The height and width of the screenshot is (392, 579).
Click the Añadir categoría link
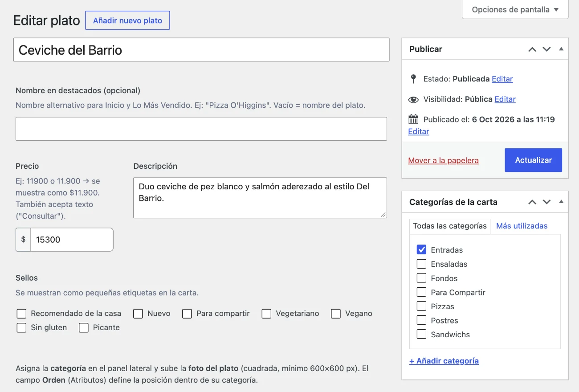point(444,361)
